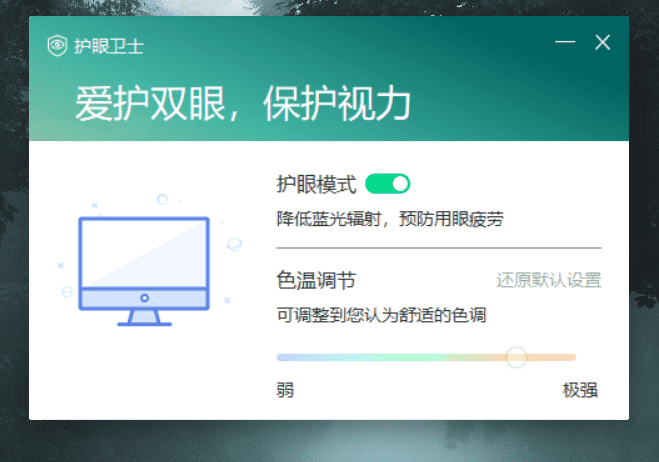The image size is (659, 462).
Task: Turn off the 护眼模式 switch
Action: tap(388, 184)
